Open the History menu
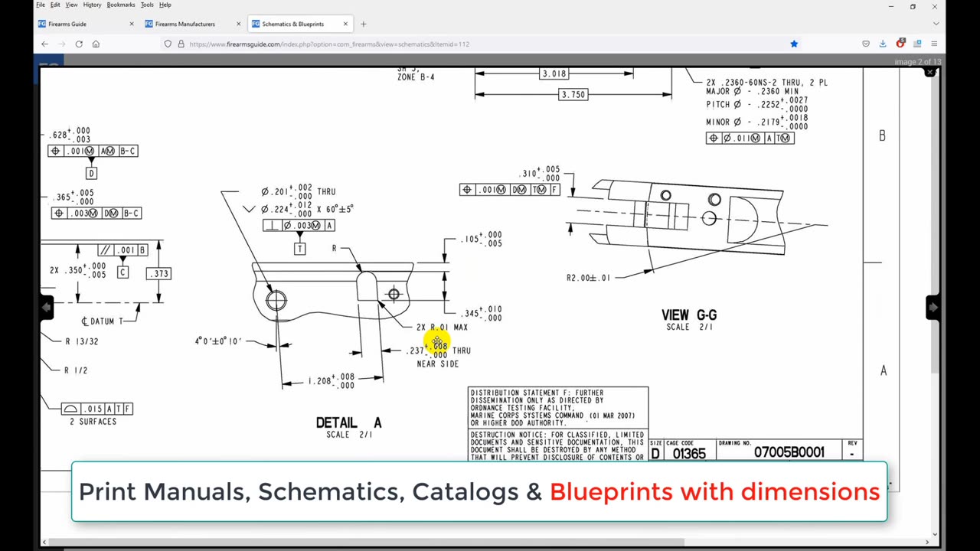Screen dimensions: 980x551 (x=92, y=5)
